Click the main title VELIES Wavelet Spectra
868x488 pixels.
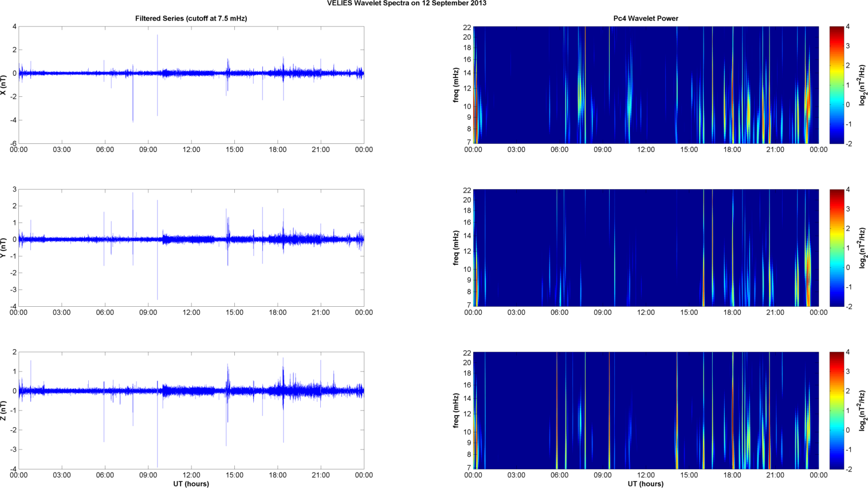tap(406, 3)
